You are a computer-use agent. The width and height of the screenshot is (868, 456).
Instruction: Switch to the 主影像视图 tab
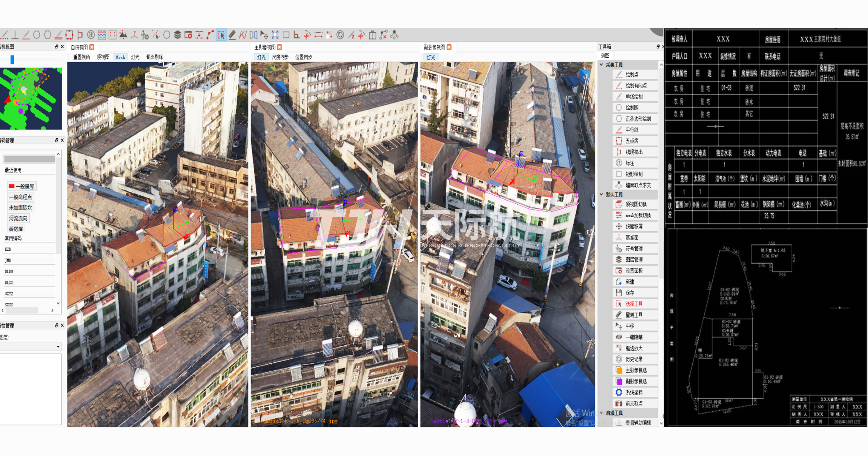[x=265, y=47]
